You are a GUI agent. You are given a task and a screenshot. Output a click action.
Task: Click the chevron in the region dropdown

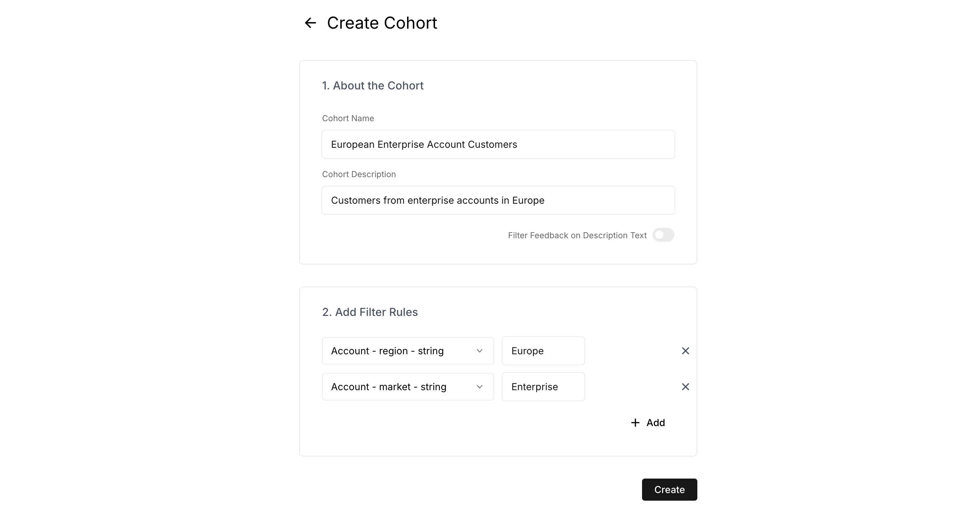[x=479, y=351]
